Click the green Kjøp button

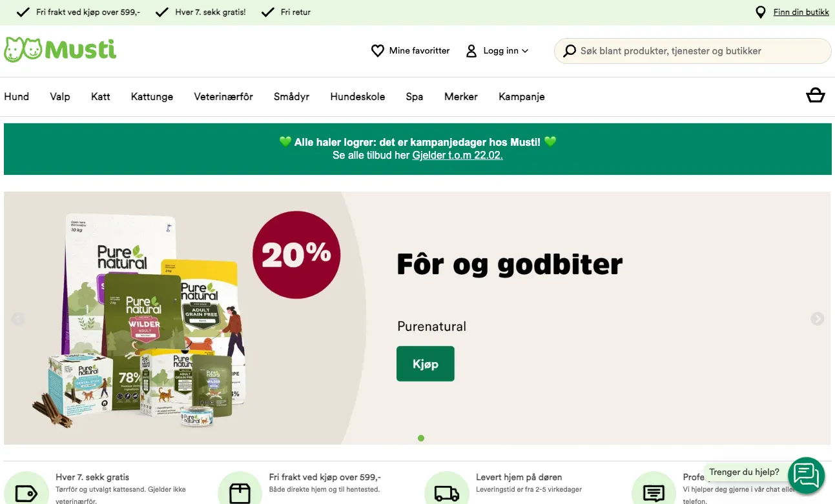point(426,364)
